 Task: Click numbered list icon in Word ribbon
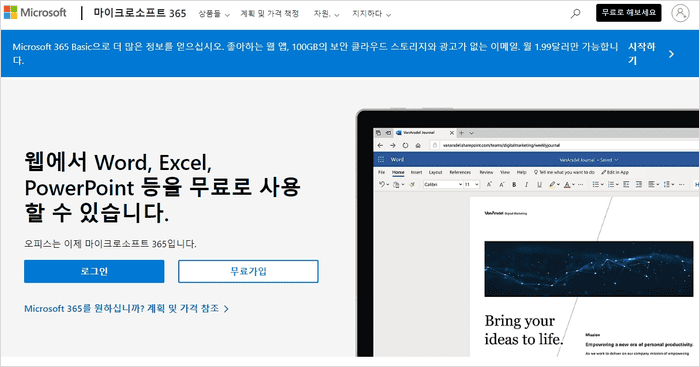611,184
